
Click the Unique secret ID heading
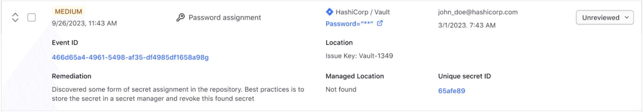click(464, 76)
